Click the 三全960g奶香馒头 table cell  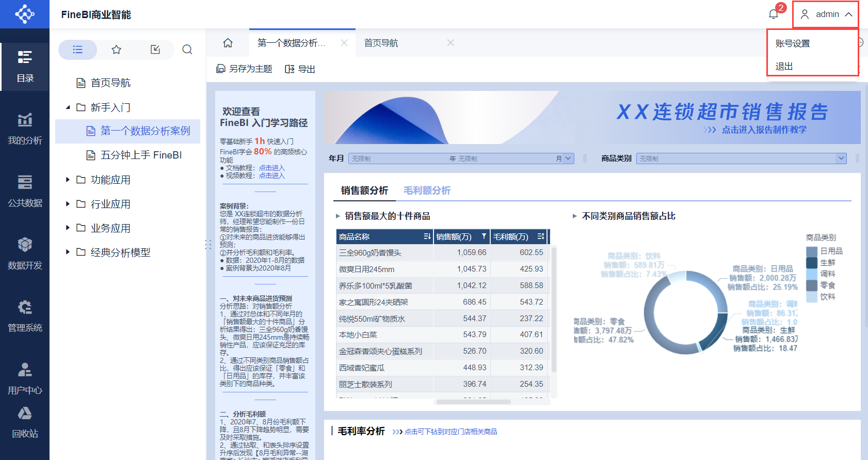tap(384, 252)
